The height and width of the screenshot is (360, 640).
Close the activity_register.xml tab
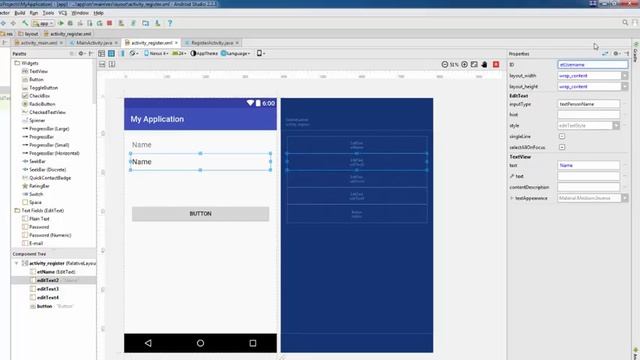pos(176,43)
